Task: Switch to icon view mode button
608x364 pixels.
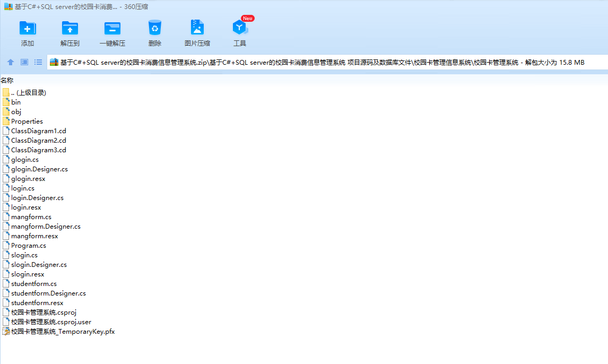Action: pyautogui.click(x=24, y=62)
